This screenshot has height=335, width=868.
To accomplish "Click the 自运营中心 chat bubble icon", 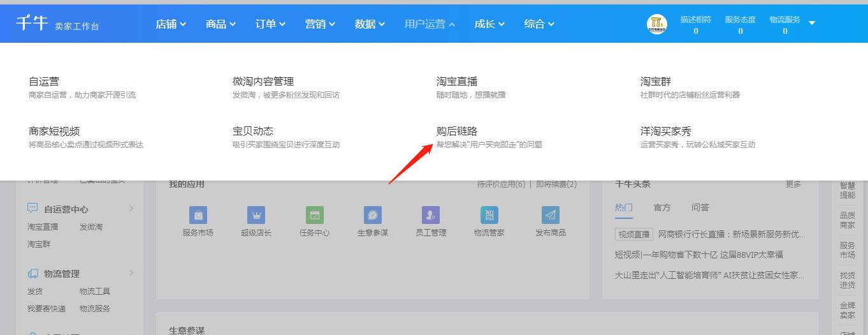I will tap(33, 209).
